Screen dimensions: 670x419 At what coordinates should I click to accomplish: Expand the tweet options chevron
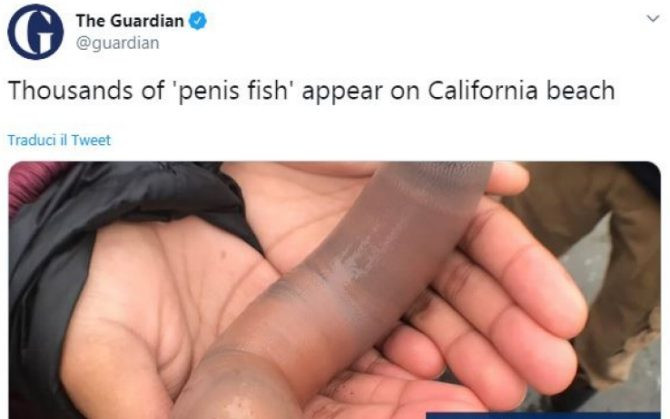652,18
